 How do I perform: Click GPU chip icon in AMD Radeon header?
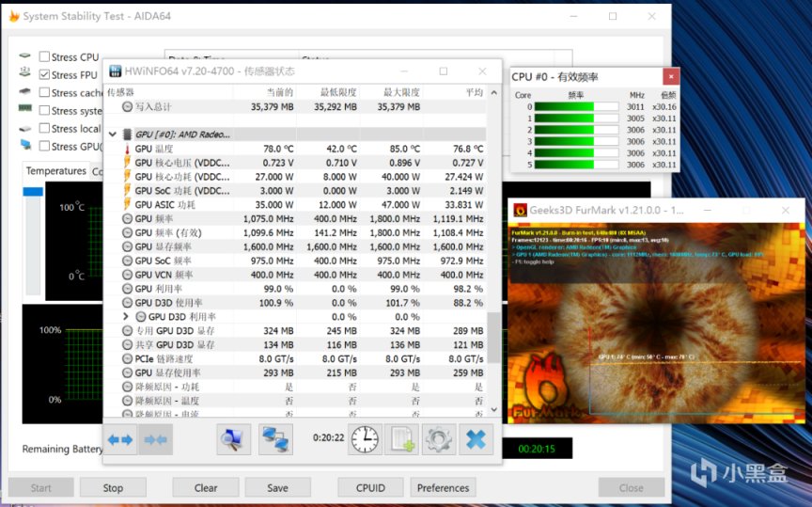pos(127,135)
